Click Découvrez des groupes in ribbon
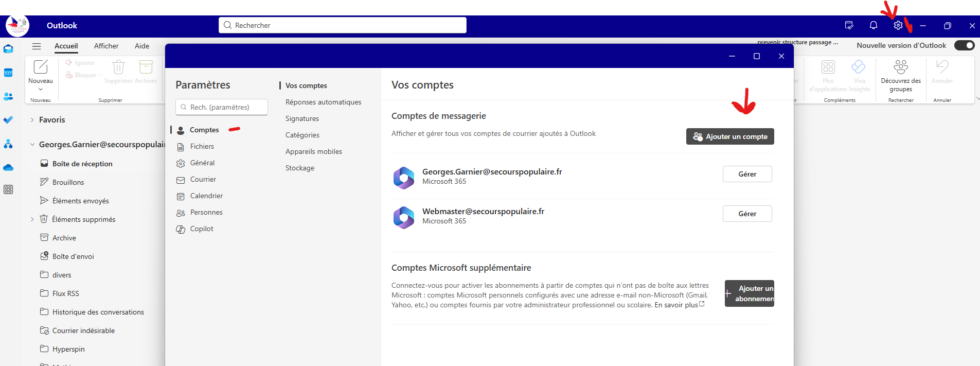The width and height of the screenshot is (980, 366). click(x=901, y=76)
